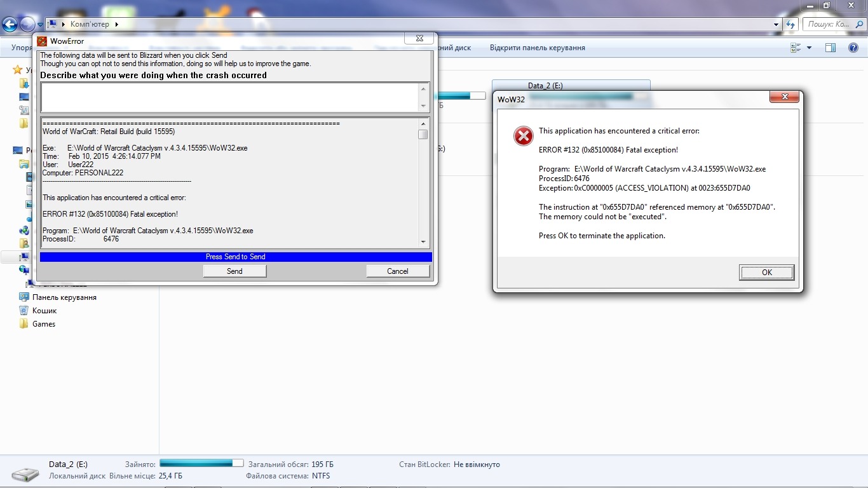Click the crash report scrollbar thumb
Image resolution: width=868 pixels, height=488 pixels.
[x=423, y=134]
